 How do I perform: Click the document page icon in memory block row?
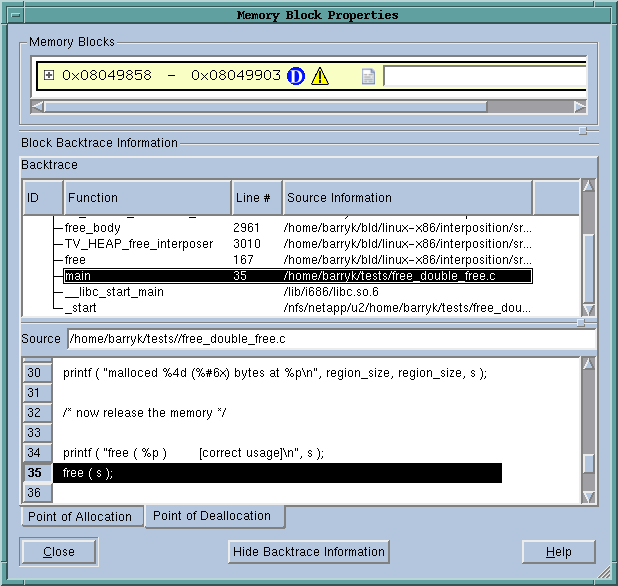368,76
